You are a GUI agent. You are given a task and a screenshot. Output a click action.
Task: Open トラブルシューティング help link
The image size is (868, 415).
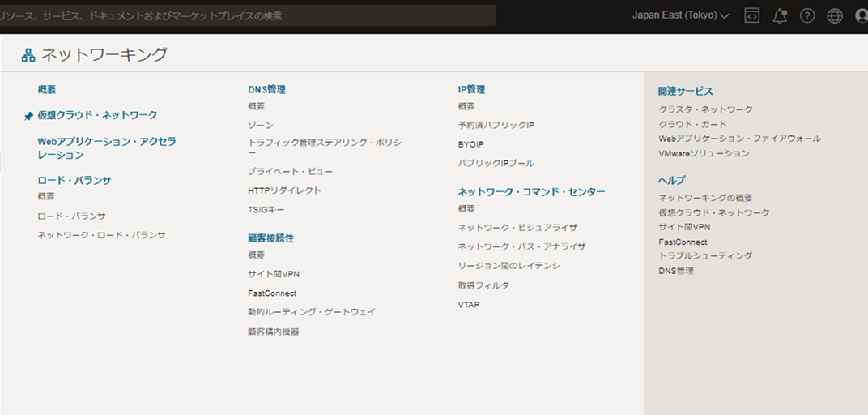tap(705, 256)
